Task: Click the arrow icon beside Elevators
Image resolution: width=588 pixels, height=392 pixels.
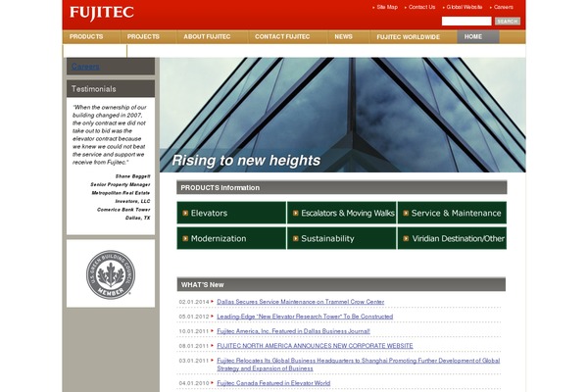Action: pyautogui.click(x=185, y=213)
